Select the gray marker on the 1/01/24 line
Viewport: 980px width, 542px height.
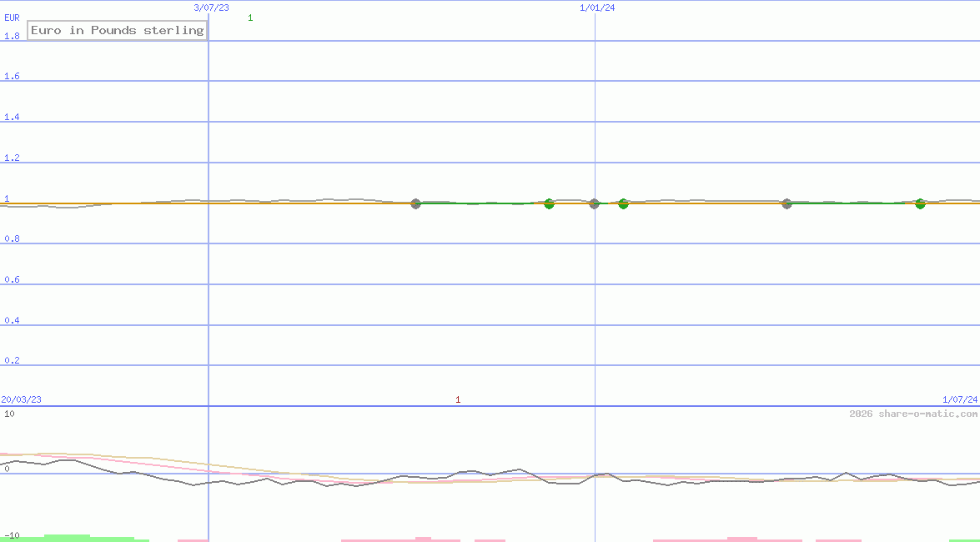pos(595,203)
